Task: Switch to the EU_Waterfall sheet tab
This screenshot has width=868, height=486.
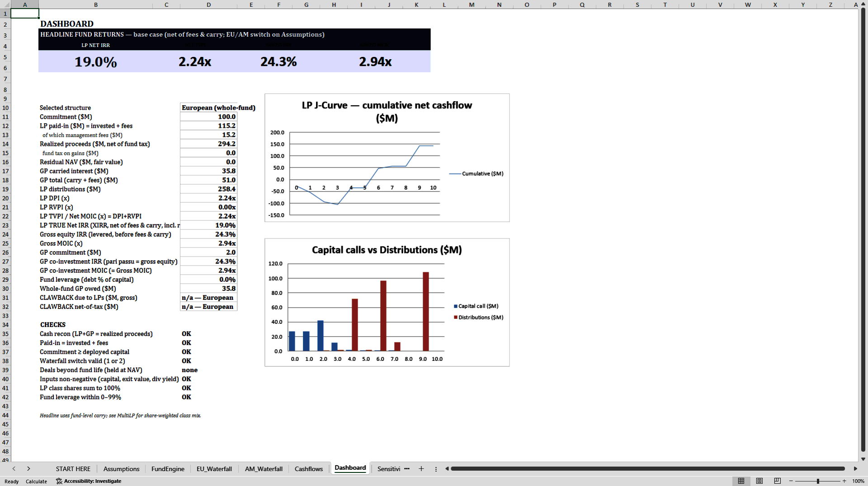Action: (214, 469)
